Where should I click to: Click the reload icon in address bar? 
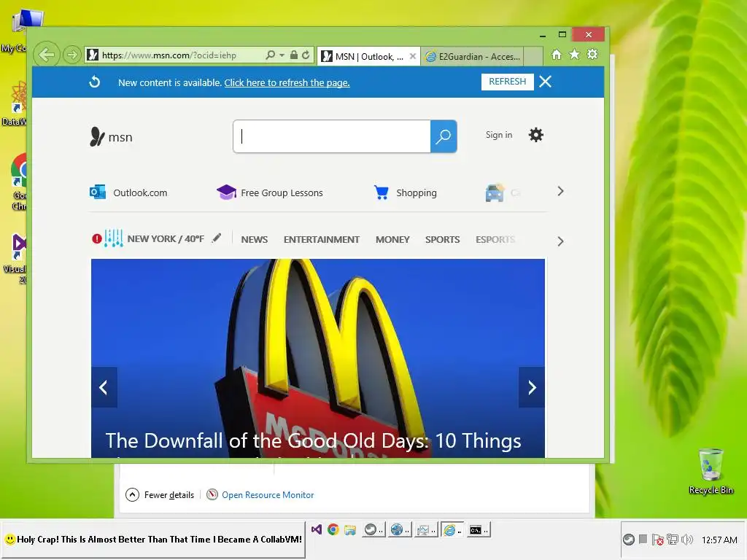[306, 55]
